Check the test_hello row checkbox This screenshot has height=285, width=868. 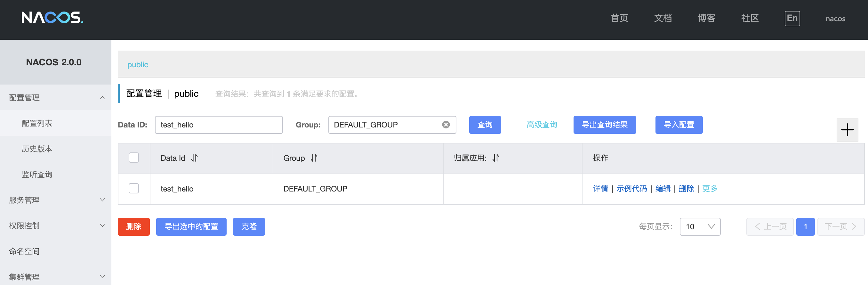(134, 188)
